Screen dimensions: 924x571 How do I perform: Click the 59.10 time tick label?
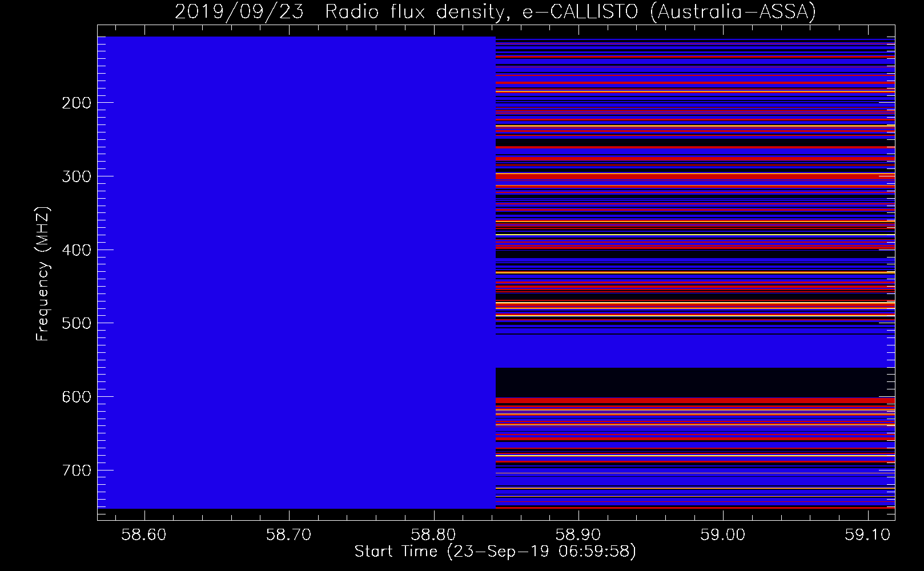coord(867,535)
